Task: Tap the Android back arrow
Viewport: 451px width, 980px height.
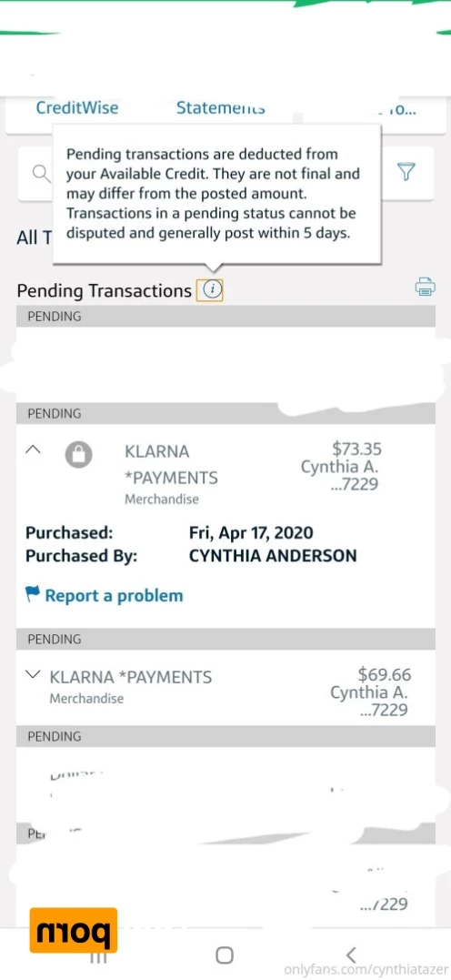Action: click(x=351, y=955)
